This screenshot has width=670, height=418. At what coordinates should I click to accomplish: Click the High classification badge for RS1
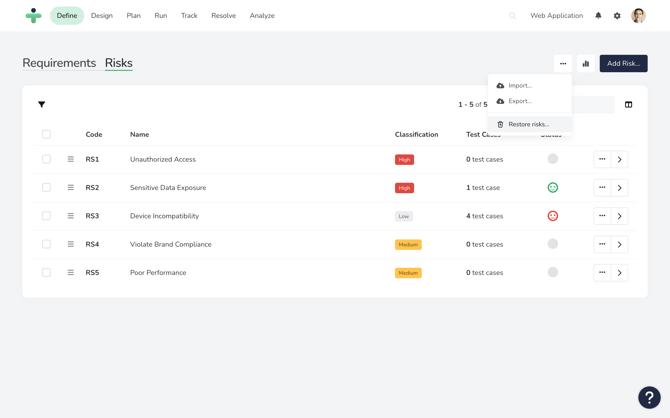(404, 160)
